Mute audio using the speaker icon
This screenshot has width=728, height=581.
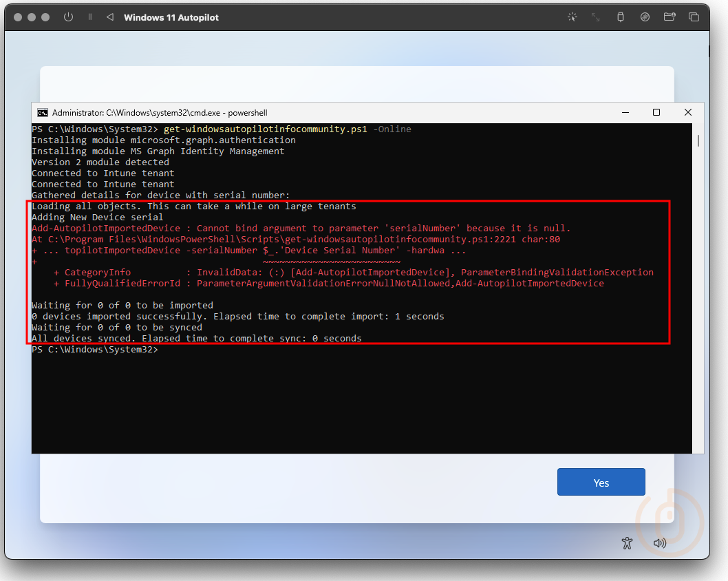click(660, 543)
